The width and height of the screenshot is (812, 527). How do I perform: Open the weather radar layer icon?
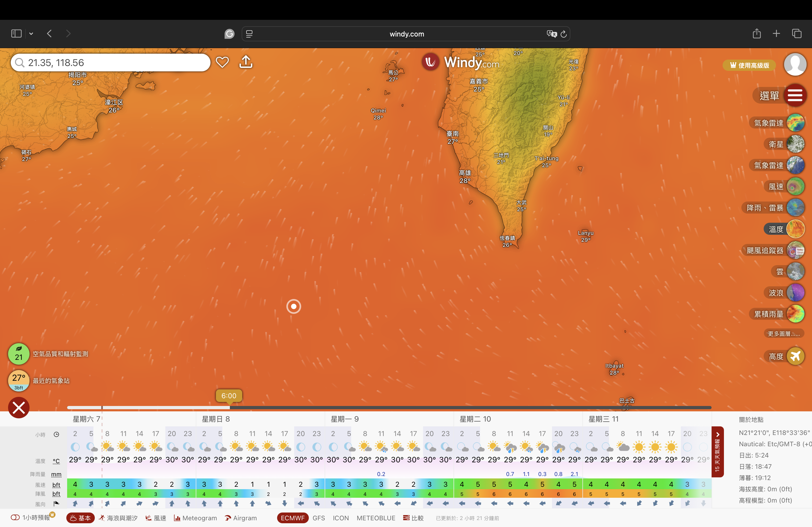pos(795,123)
